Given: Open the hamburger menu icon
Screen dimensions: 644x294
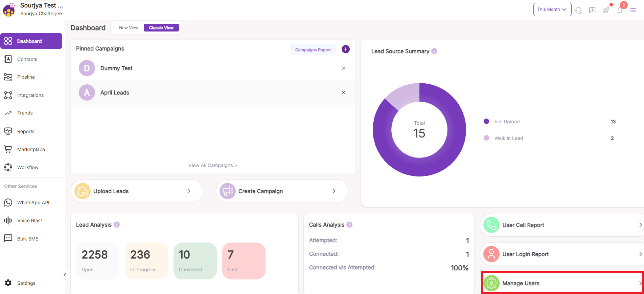Looking at the screenshot, I should (x=633, y=10).
